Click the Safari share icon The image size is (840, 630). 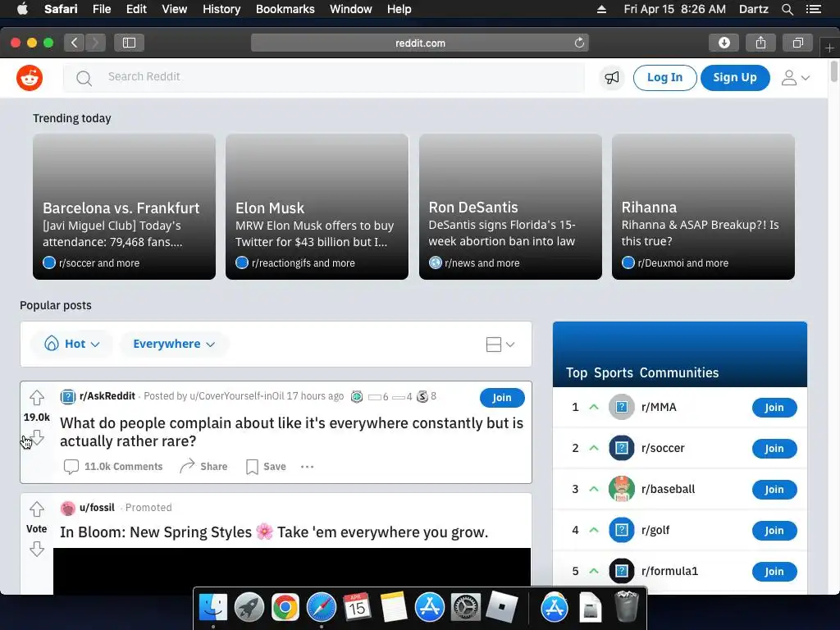coord(760,43)
